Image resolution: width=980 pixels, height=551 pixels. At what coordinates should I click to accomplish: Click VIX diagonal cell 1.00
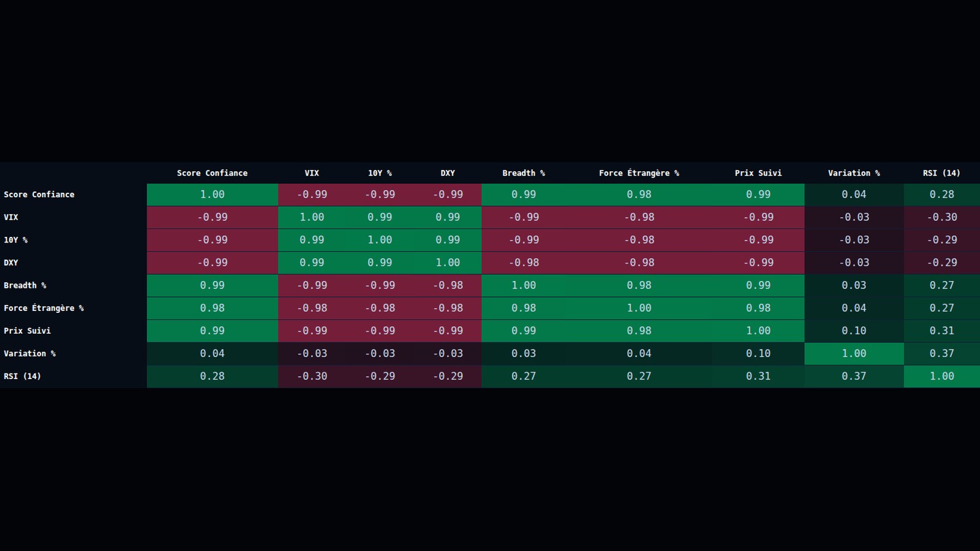tap(312, 217)
